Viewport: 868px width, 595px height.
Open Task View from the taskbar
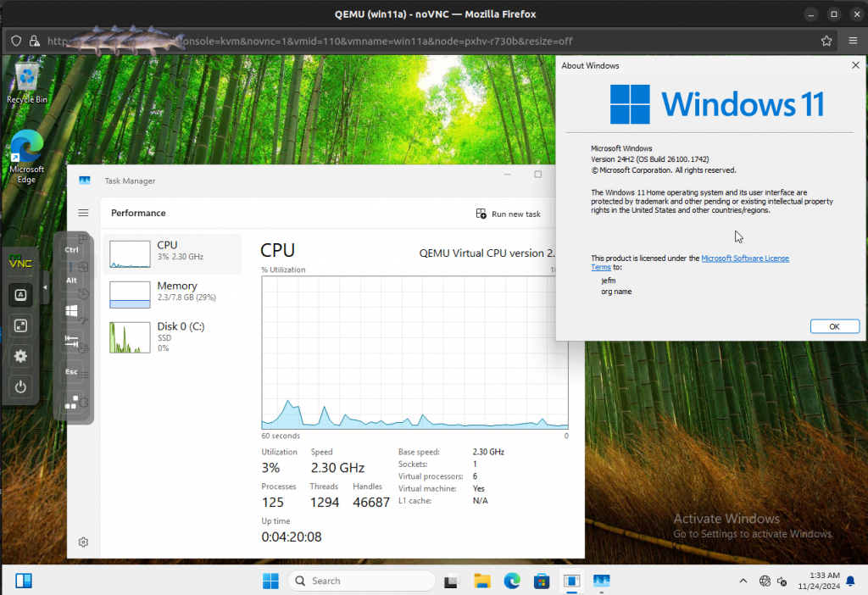[451, 581]
